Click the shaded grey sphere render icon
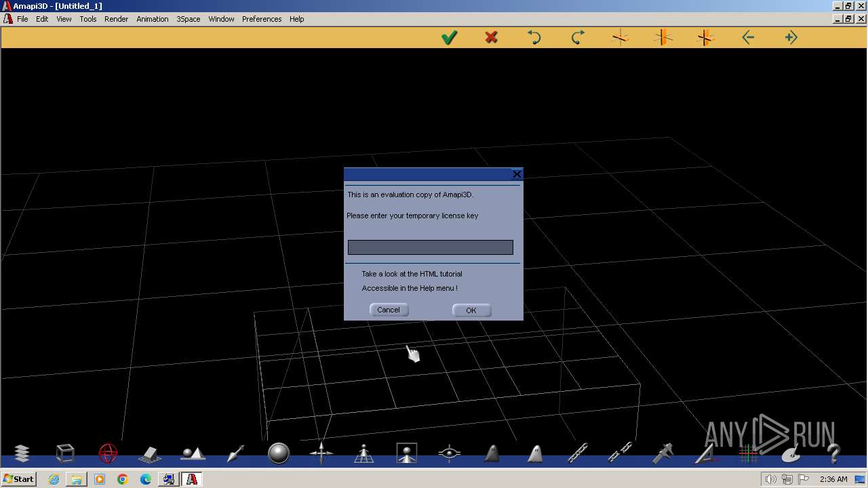Viewport: 868px width, 488px height. [279, 453]
